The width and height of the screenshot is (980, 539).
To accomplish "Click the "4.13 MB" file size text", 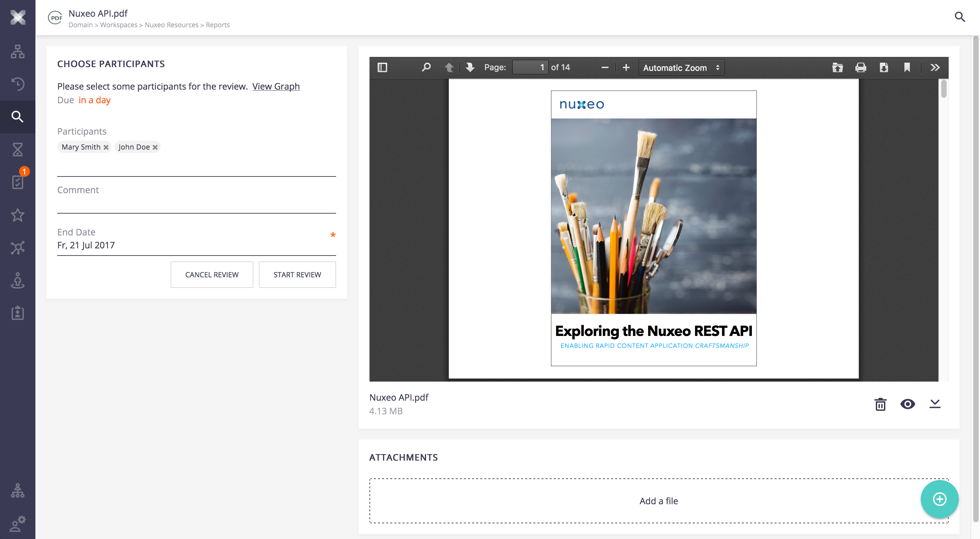I will [386, 411].
